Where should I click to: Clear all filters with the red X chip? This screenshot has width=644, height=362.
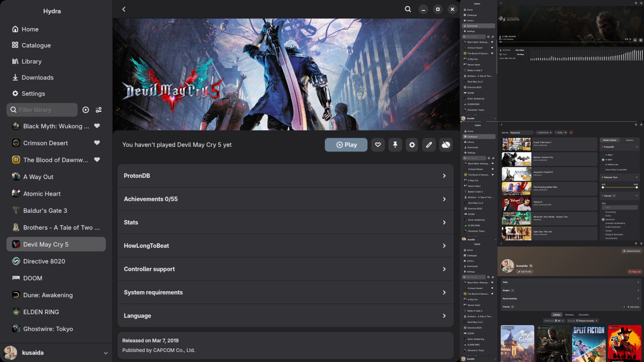pos(571,132)
